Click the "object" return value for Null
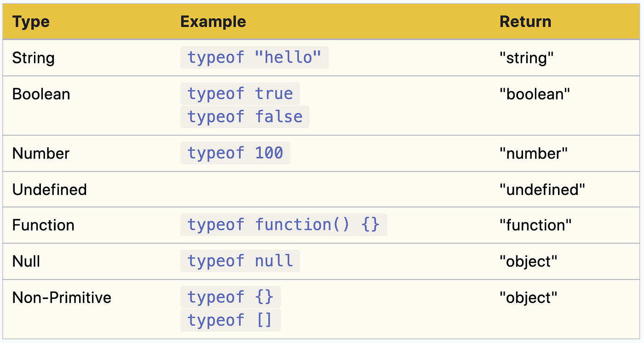 click(528, 261)
